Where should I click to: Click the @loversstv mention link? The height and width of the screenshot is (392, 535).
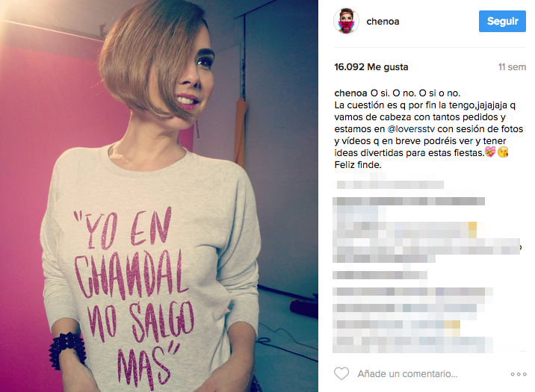411,129
